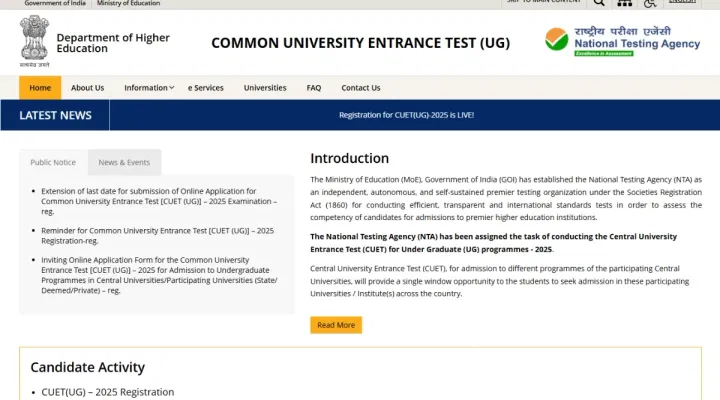Open the Universities menu item

[265, 88]
